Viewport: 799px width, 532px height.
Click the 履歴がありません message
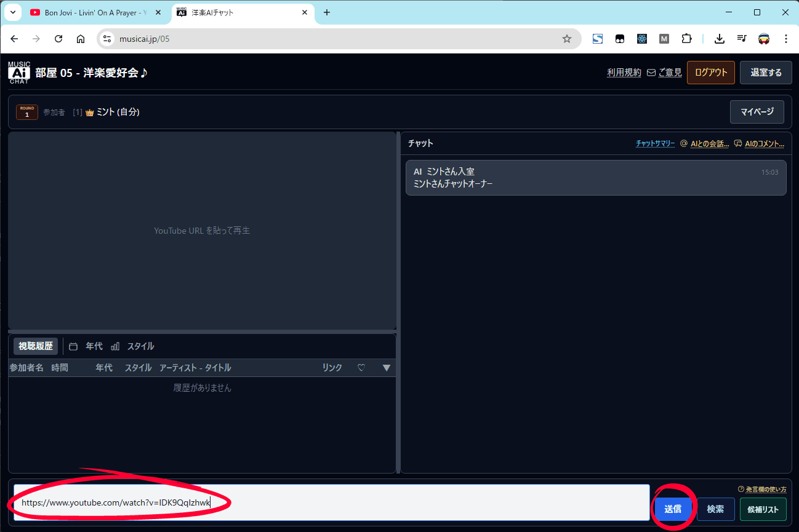click(203, 388)
